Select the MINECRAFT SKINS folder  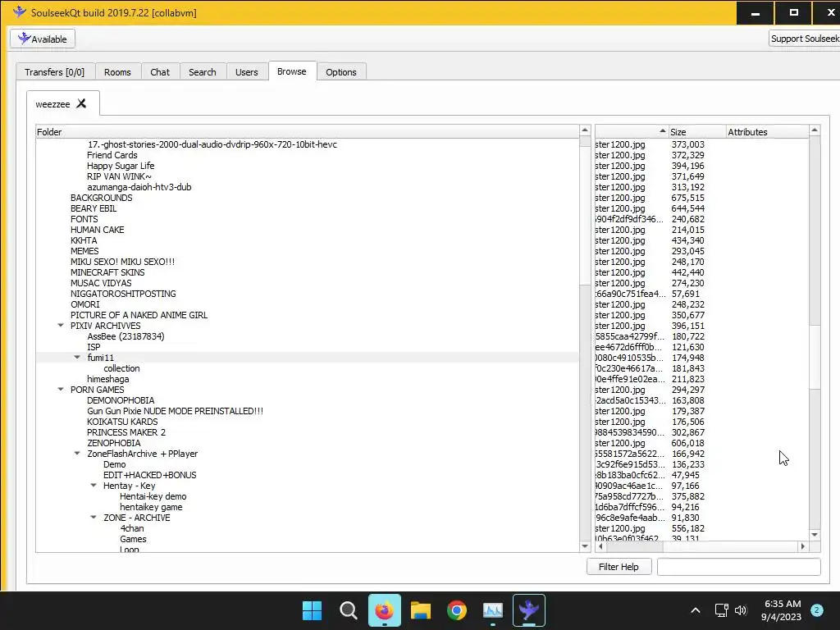[x=107, y=272]
